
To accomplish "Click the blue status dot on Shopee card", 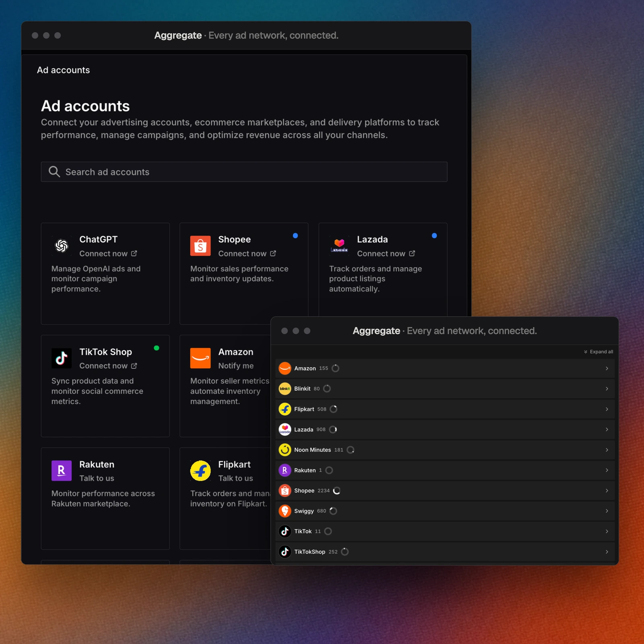I will pos(295,236).
